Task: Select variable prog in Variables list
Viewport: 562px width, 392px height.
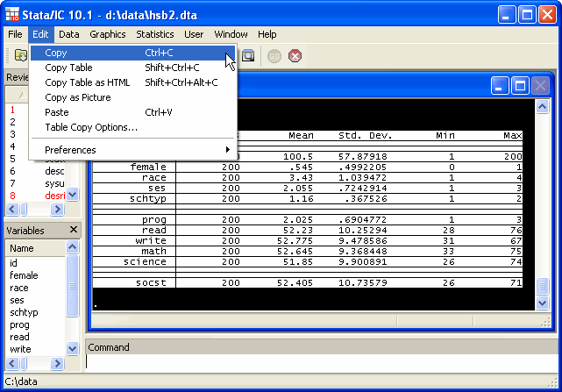Action: pos(19,325)
